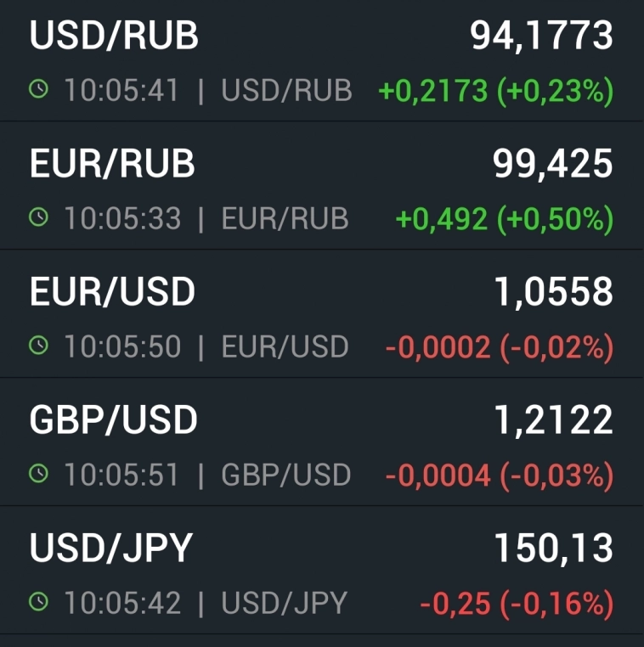Image resolution: width=644 pixels, height=647 pixels.
Task: Tap the GBP/USD rate 1,2122
Action: point(553,421)
